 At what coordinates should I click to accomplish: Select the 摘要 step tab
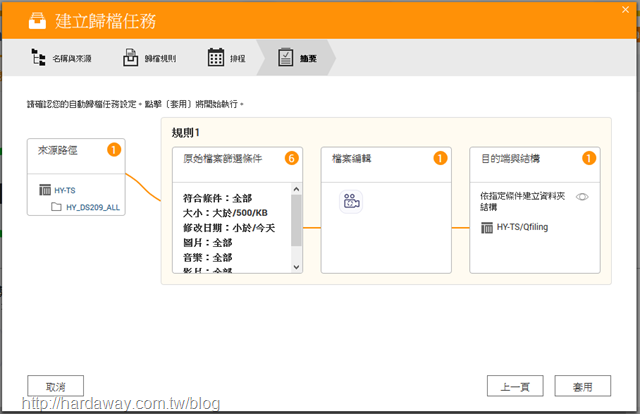tap(296, 58)
